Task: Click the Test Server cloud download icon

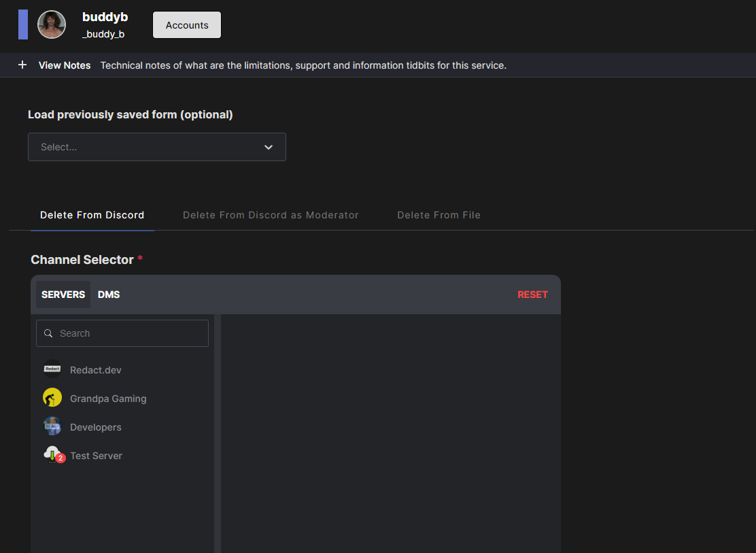Action: pos(52,454)
